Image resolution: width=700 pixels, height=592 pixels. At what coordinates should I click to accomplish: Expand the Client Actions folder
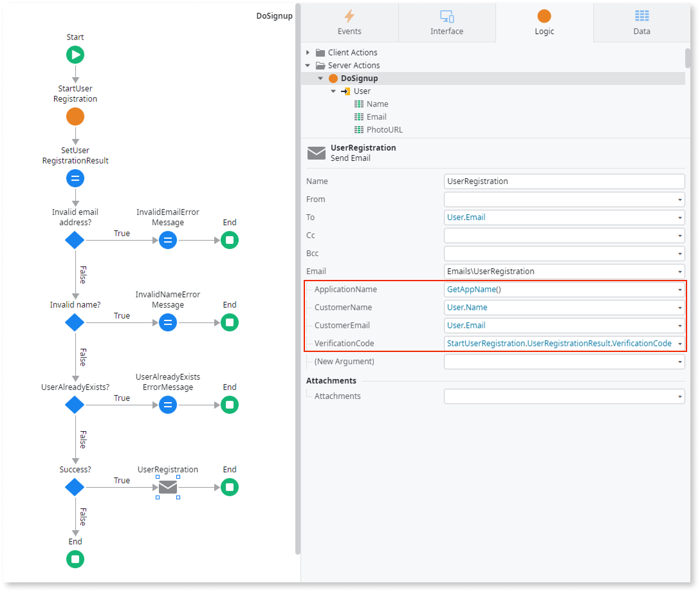coord(308,53)
